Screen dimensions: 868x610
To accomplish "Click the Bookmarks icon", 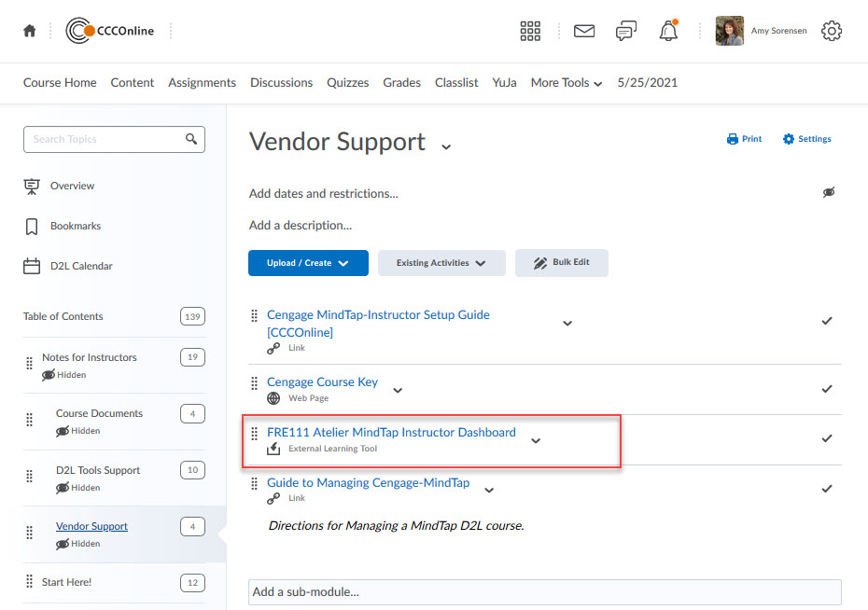I will (32, 227).
